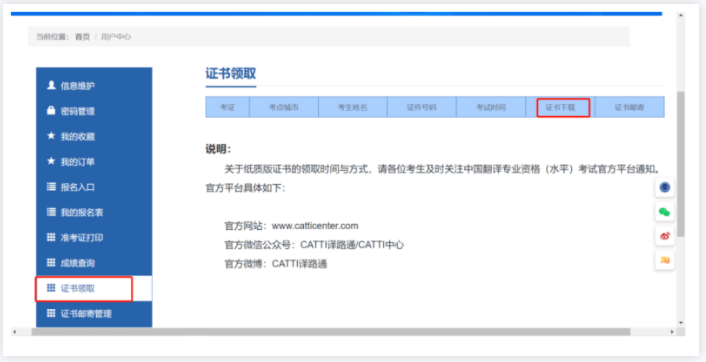Image resolution: width=706 pixels, height=362 pixels.
Task: Click the horizontal scrollbar thumb
Action: pyautogui.click(x=330, y=332)
